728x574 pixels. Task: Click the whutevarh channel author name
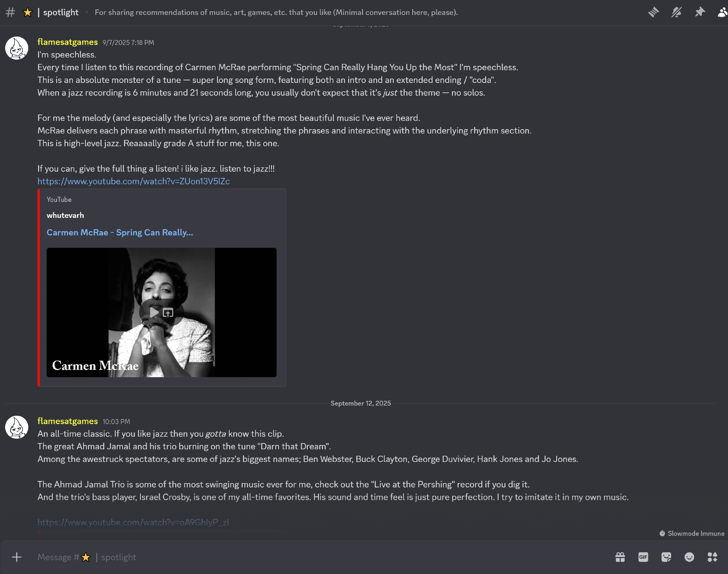click(65, 215)
